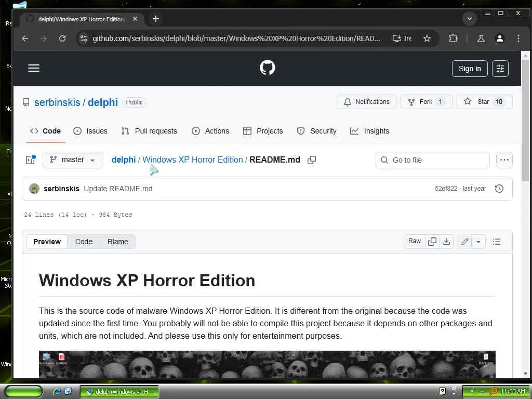Fork the repository
The height and width of the screenshot is (399, 532).
[426, 102]
